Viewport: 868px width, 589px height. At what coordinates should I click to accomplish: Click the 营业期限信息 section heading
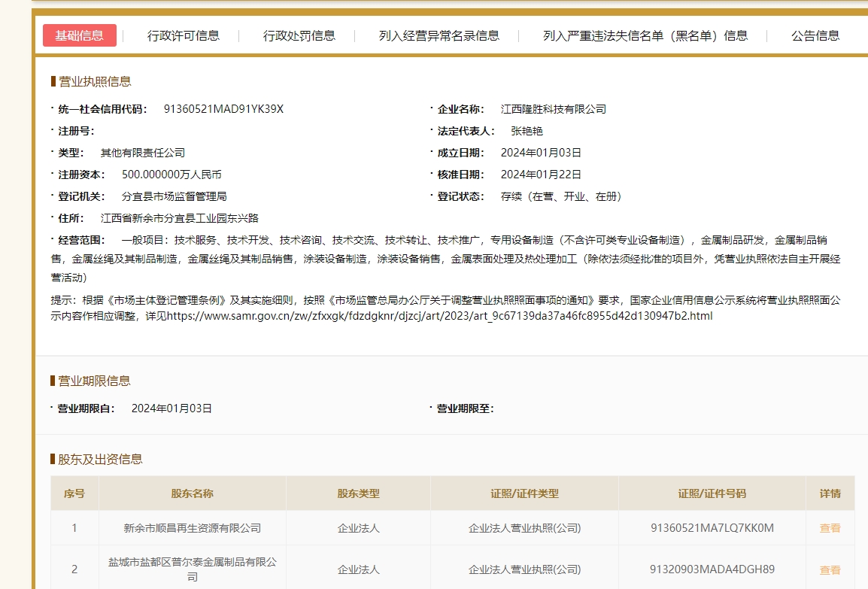[x=94, y=381]
